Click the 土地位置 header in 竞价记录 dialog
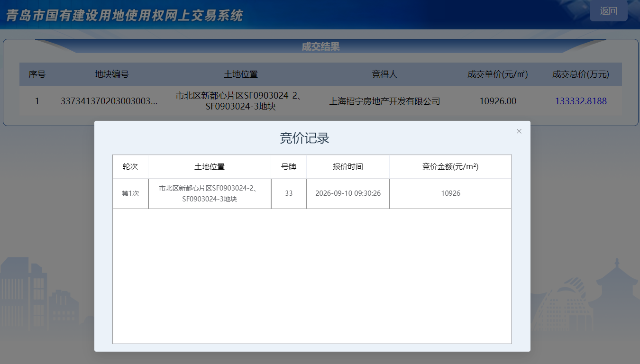Image resolution: width=640 pixels, height=364 pixels. click(x=210, y=167)
